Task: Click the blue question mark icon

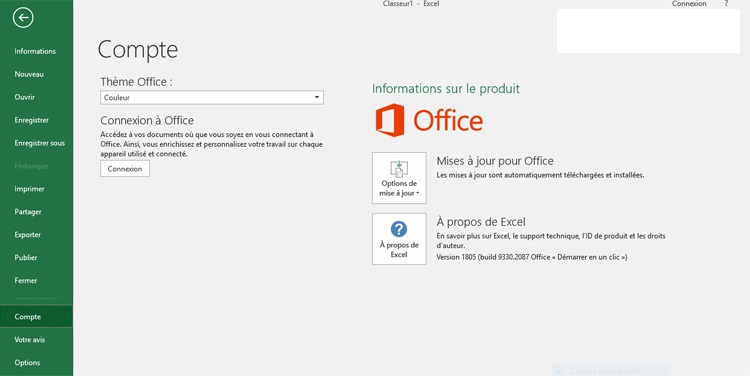Action: [399, 230]
